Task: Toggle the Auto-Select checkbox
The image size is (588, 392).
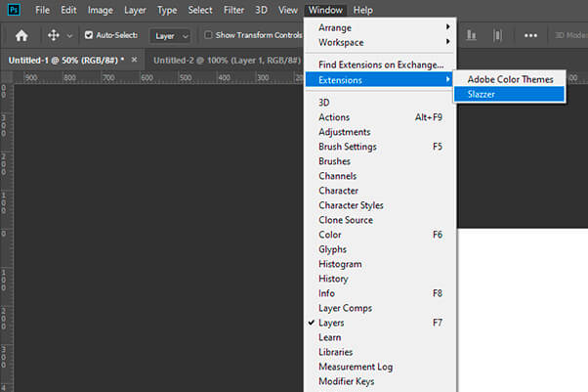Action: (89, 35)
